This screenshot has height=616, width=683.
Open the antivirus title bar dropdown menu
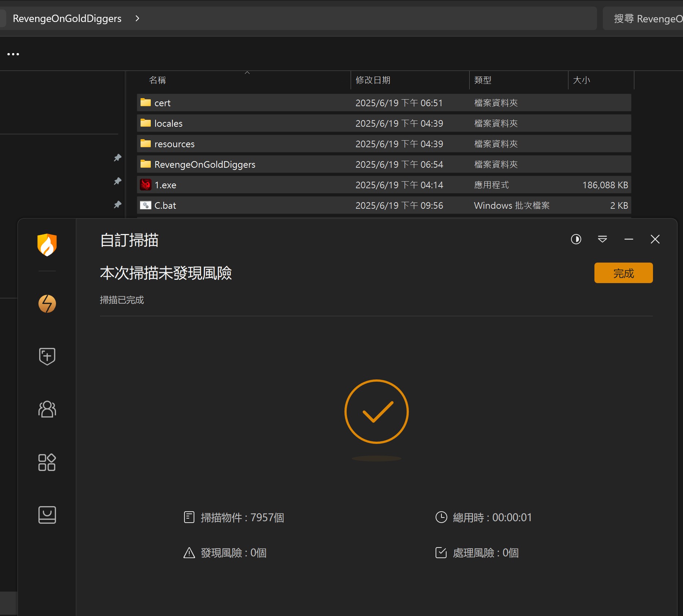(x=602, y=239)
